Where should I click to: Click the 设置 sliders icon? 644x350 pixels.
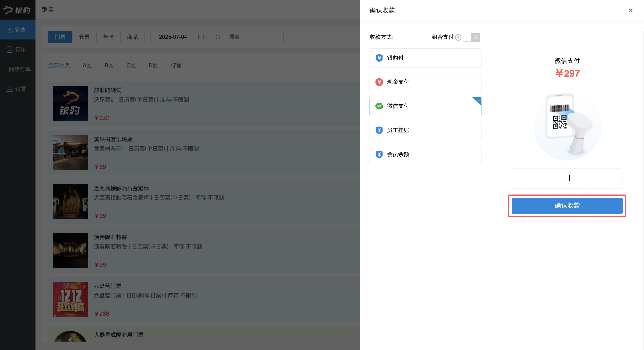(x=9, y=89)
